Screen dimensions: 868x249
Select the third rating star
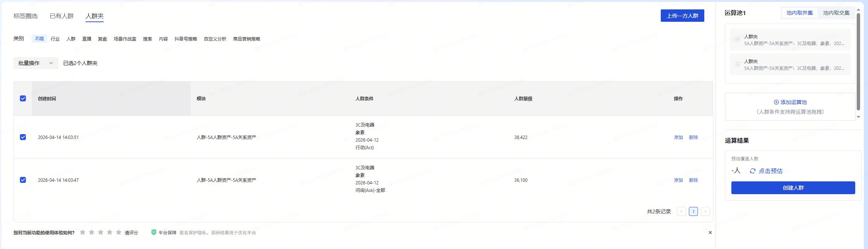click(x=101, y=232)
